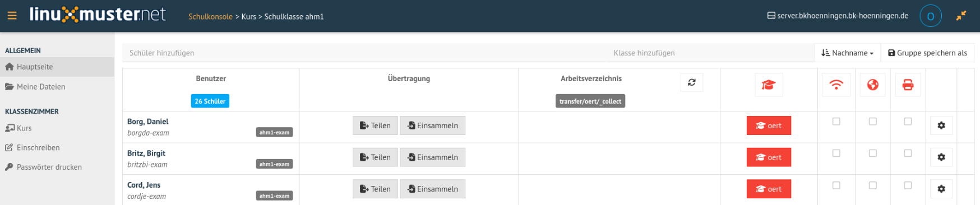
Task: Expand the Nachname sort dropdown
Action: point(847,53)
